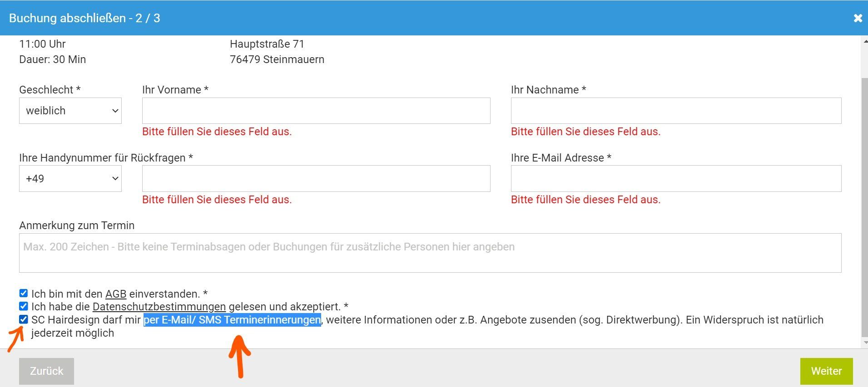Click the scroll down arrow of the form scrollbar
Screen dimensions: 868x387
(x=864, y=343)
